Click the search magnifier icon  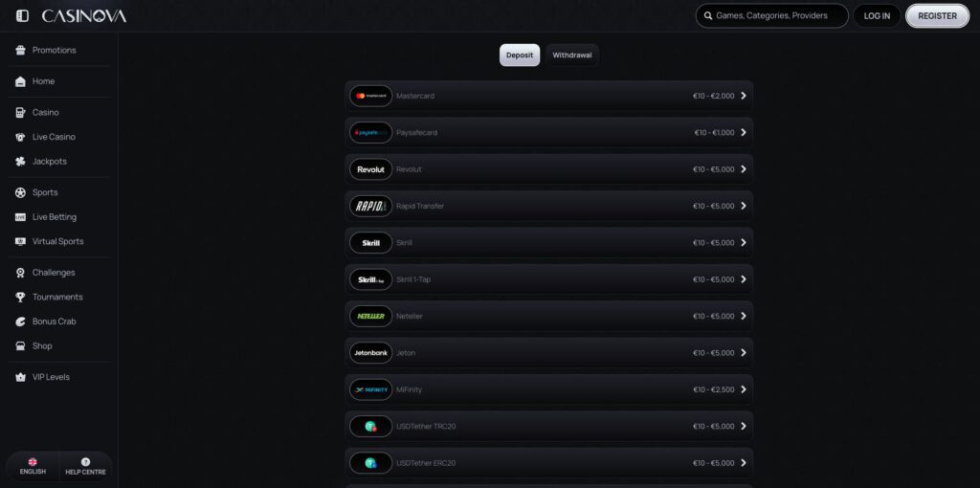[708, 16]
